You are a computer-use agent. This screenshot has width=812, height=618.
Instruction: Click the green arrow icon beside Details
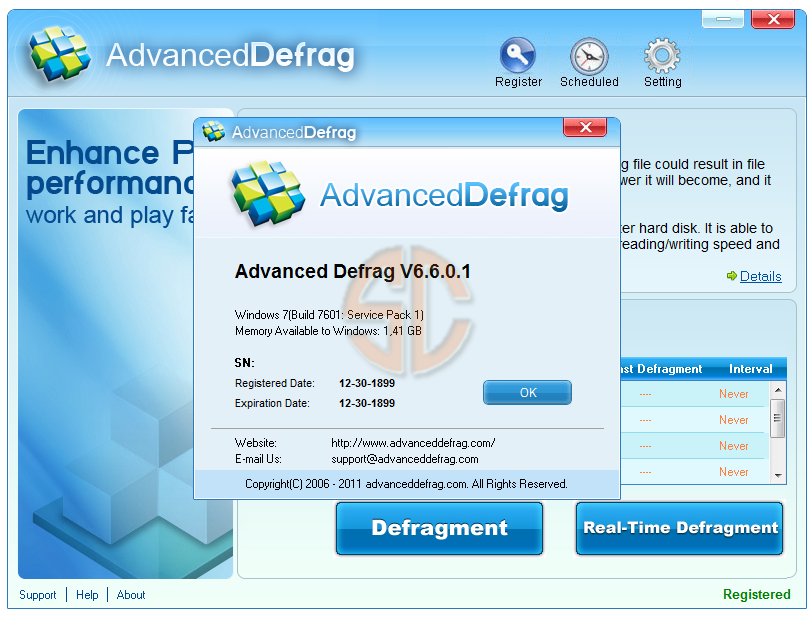pyautogui.click(x=731, y=276)
